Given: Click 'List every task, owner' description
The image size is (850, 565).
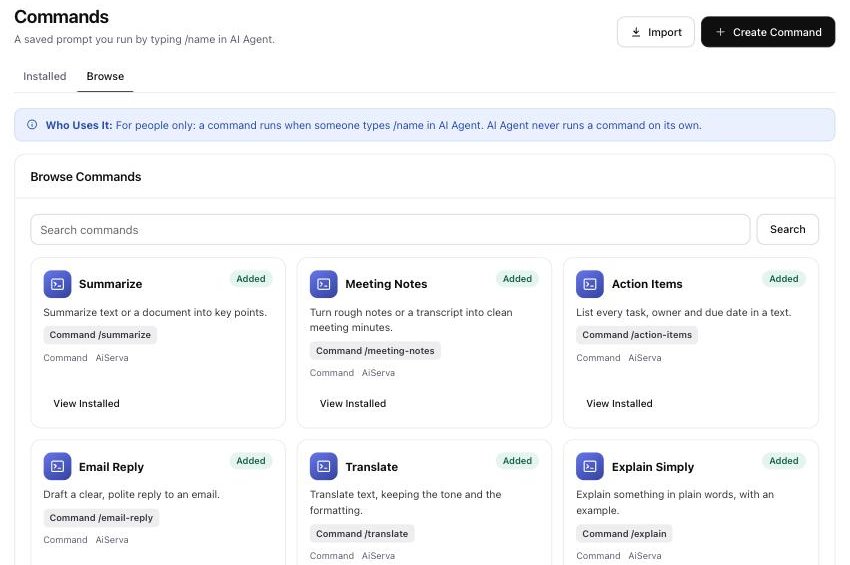Looking at the screenshot, I should 684,312.
